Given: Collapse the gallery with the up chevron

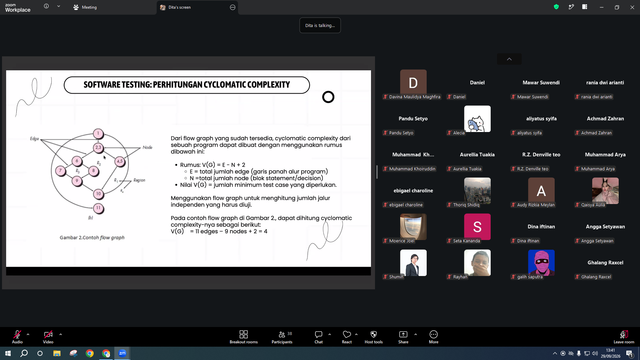Looking at the screenshot, I should pos(509,59).
